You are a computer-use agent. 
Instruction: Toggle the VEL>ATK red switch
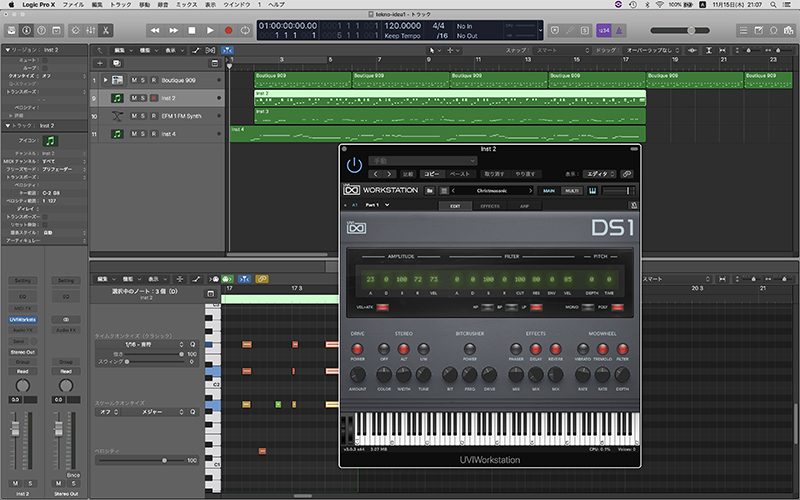(x=382, y=307)
